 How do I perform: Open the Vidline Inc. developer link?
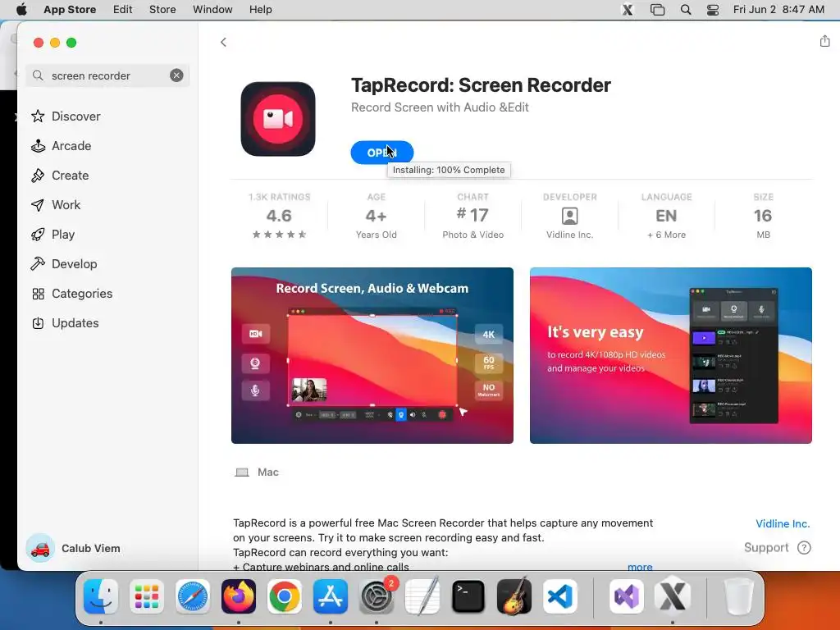pos(782,523)
